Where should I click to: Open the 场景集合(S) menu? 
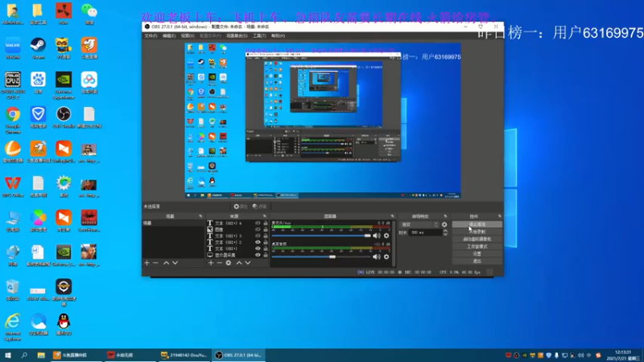(x=237, y=35)
